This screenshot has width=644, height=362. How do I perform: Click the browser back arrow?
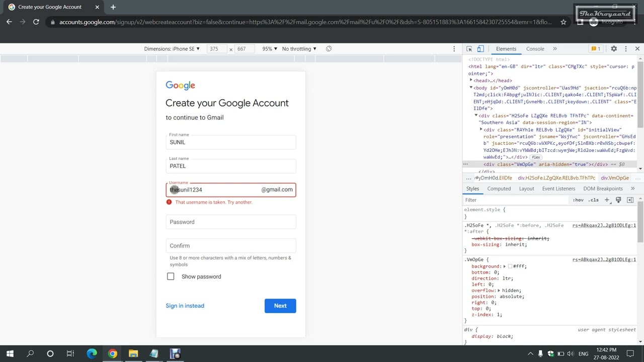[x=9, y=22]
